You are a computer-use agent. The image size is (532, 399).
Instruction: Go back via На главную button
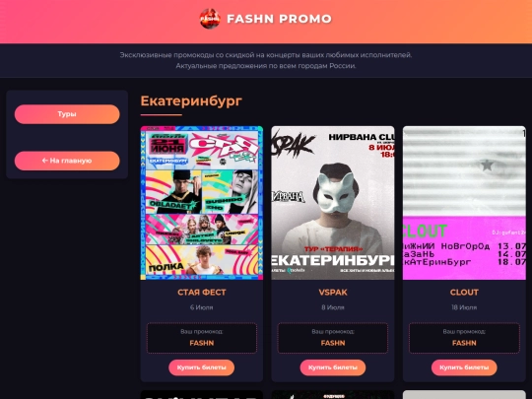tap(67, 161)
